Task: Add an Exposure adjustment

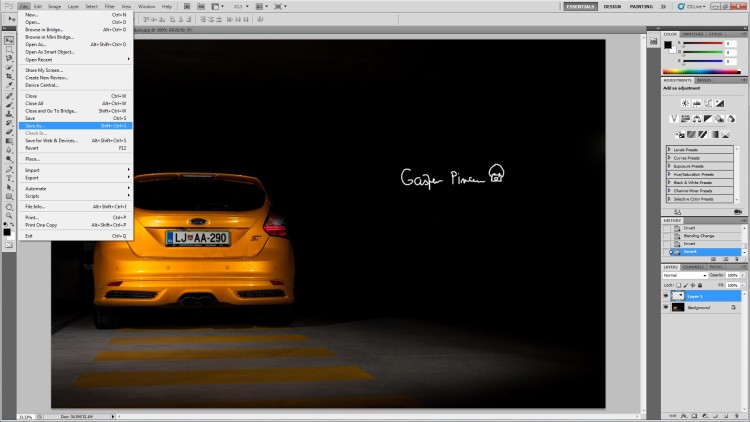Action: pyautogui.click(x=719, y=103)
